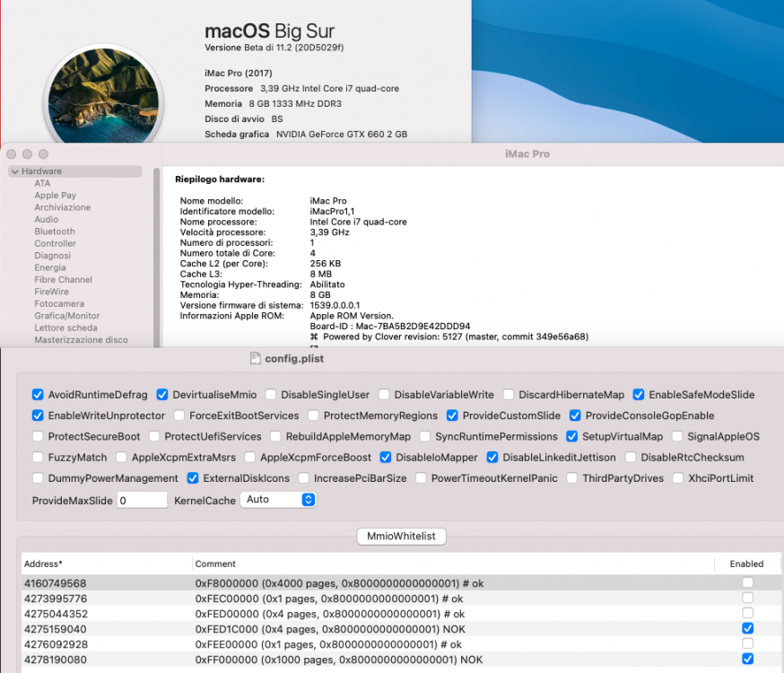Enable ProtectSecureBoot checkbox

pos(38,436)
